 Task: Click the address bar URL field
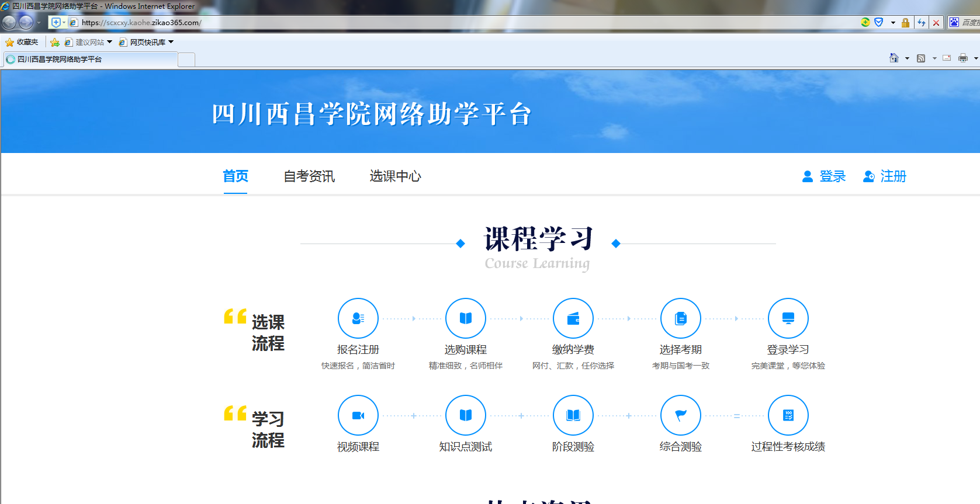(462, 22)
